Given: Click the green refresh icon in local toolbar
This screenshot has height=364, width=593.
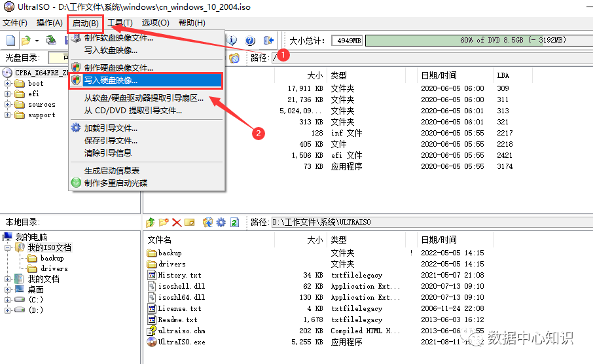Looking at the screenshot, I should [x=234, y=222].
